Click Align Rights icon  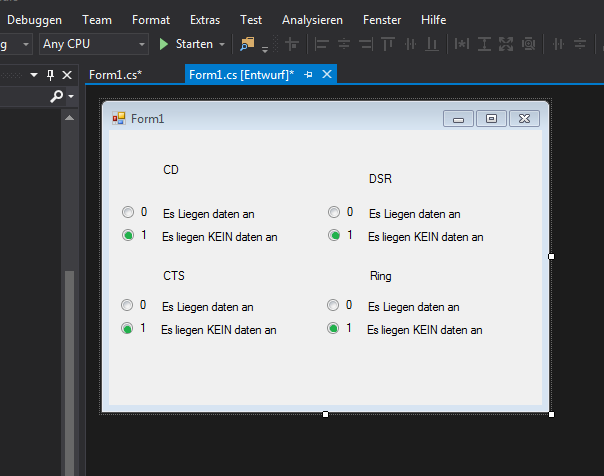tap(366, 44)
